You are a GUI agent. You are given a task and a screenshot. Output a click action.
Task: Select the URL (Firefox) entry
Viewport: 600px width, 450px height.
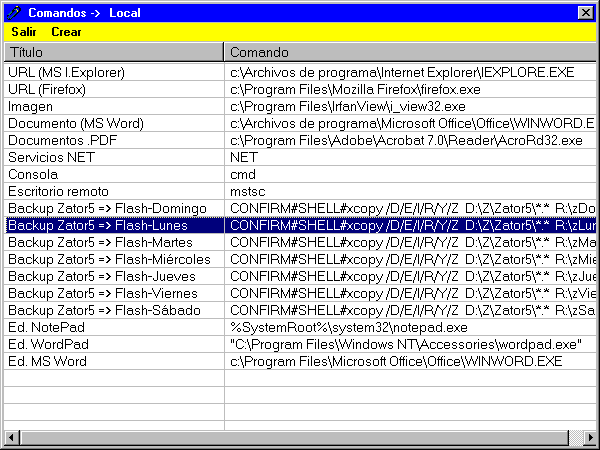click(50, 90)
